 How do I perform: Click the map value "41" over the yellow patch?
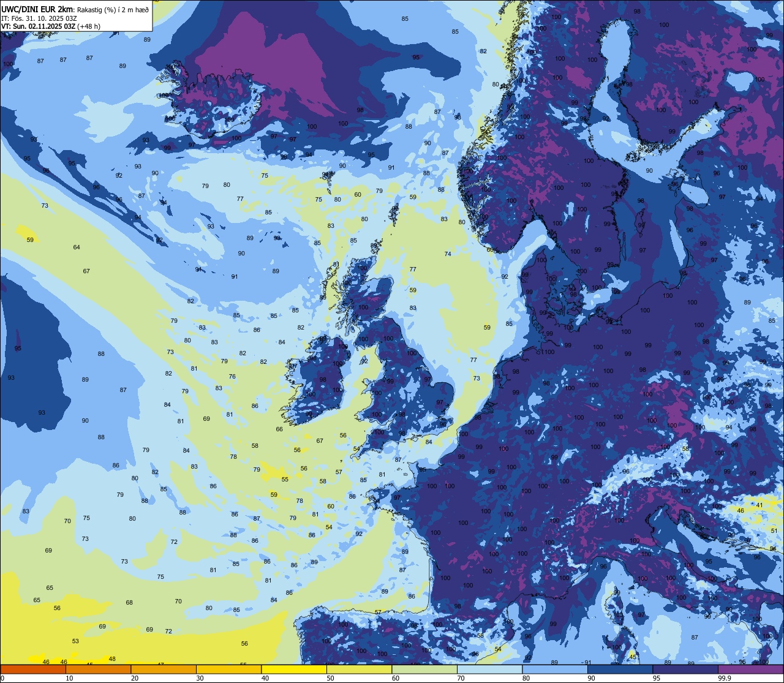pyautogui.click(x=759, y=505)
